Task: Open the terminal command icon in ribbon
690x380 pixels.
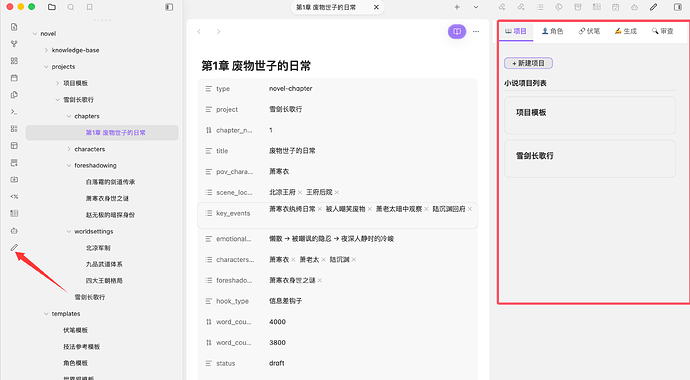Action: click(14, 112)
